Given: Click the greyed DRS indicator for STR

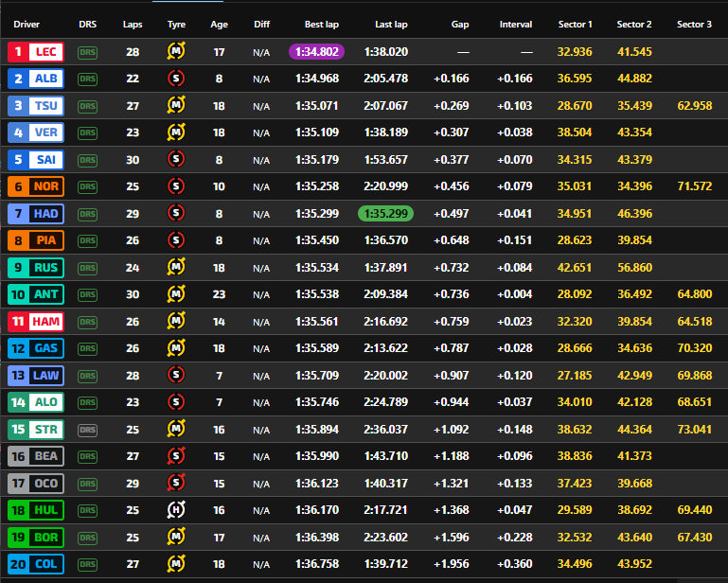Looking at the screenshot, I should click(x=88, y=430).
